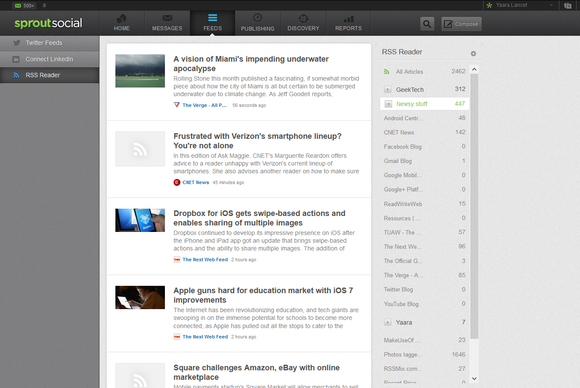Select the Twitter Blog feed
The height and width of the screenshot is (388, 580).
pos(425,290)
